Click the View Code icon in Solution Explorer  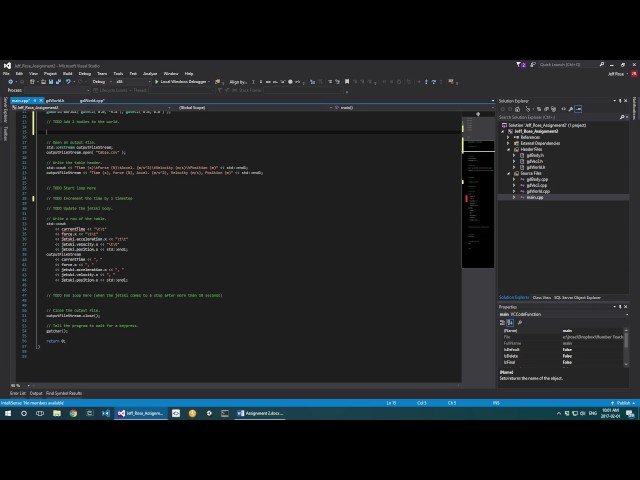tap(564, 109)
